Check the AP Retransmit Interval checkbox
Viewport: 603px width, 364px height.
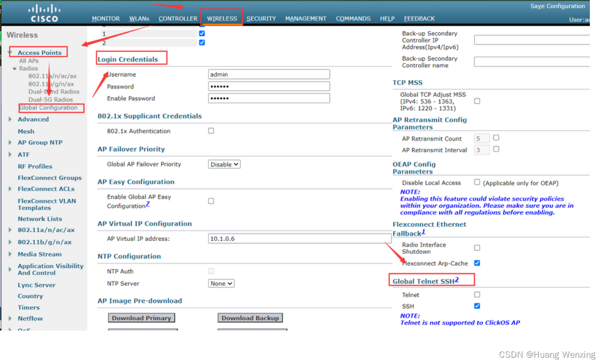tap(496, 149)
